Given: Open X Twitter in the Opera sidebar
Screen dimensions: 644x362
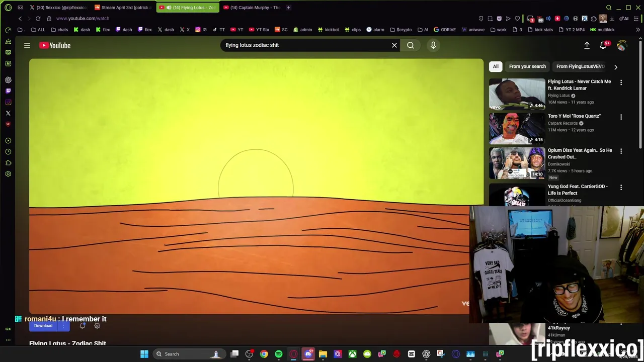Looking at the screenshot, I should (x=8, y=113).
